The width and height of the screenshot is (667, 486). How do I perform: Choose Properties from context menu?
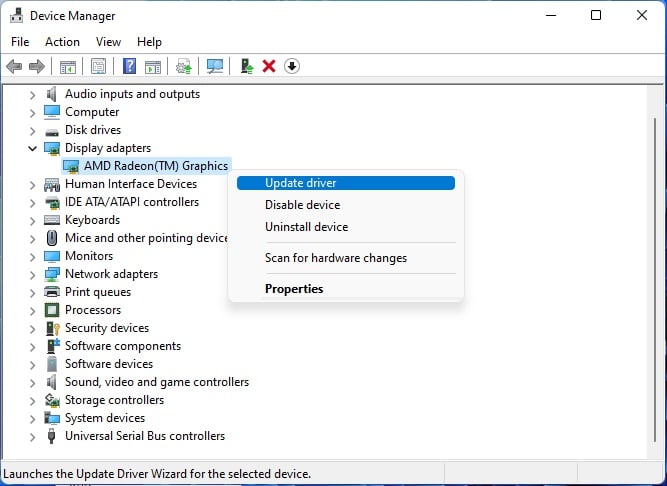pyautogui.click(x=346, y=289)
